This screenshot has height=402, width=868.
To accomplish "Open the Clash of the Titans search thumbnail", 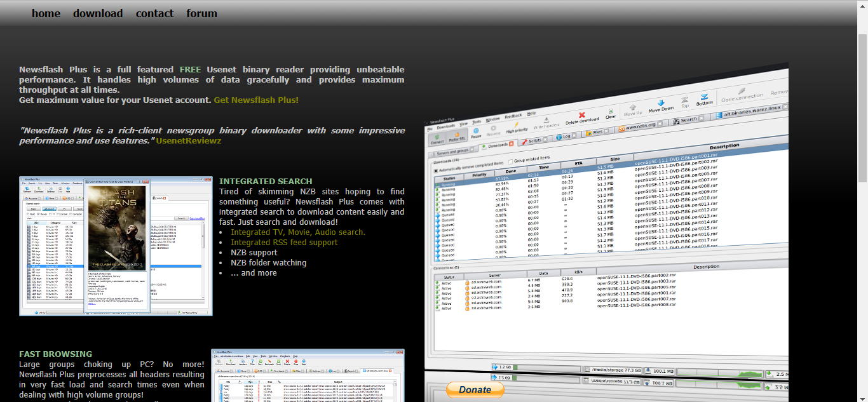I will (x=116, y=246).
